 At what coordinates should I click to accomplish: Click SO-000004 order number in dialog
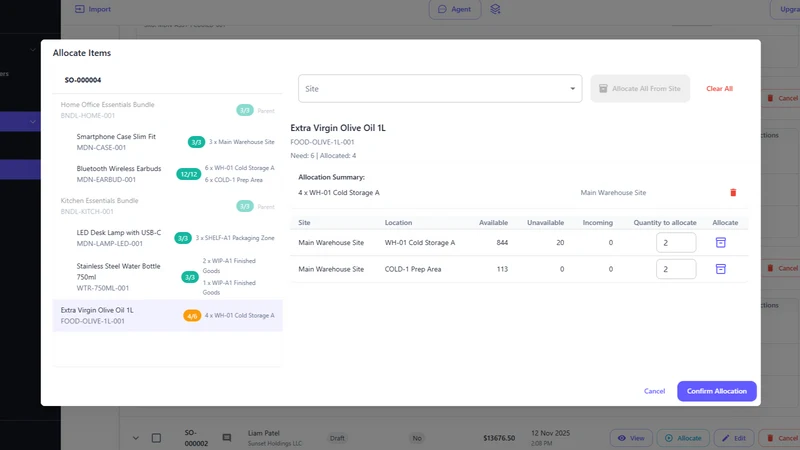[x=83, y=80]
